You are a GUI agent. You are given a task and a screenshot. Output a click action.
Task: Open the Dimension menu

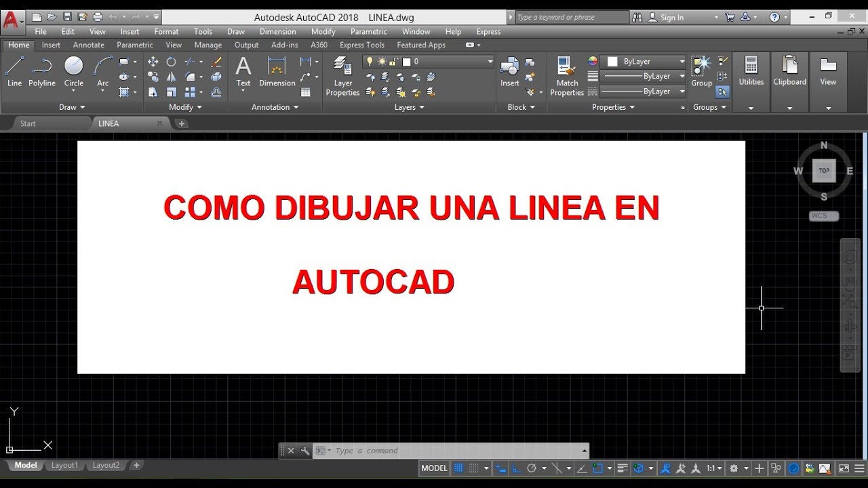click(278, 31)
